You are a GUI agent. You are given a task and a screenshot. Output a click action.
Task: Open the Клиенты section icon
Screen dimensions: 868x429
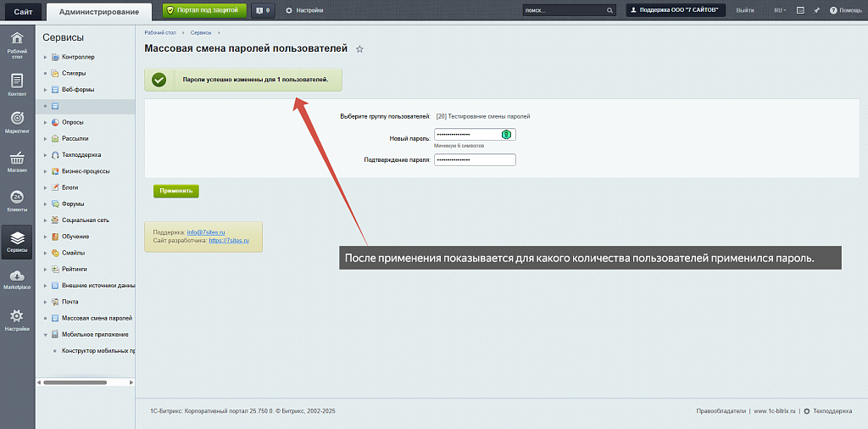point(16,201)
